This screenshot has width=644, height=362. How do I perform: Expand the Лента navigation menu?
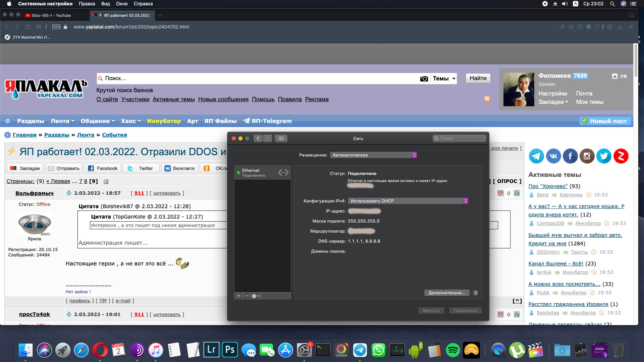tap(62, 121)
